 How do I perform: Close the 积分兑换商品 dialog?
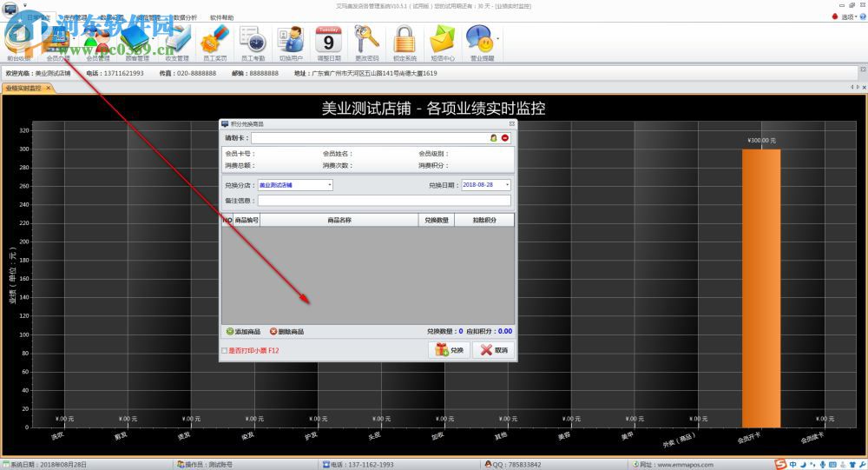coord(511,124)
